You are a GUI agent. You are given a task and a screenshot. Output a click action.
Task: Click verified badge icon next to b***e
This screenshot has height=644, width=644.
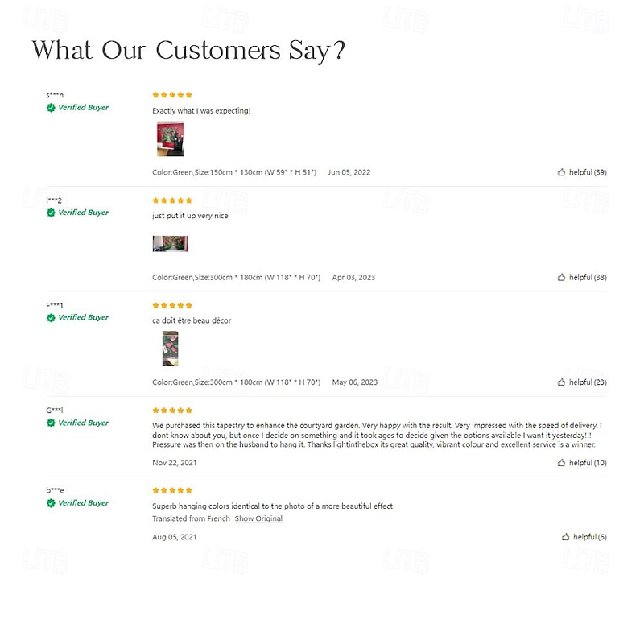tap(51, 503)
